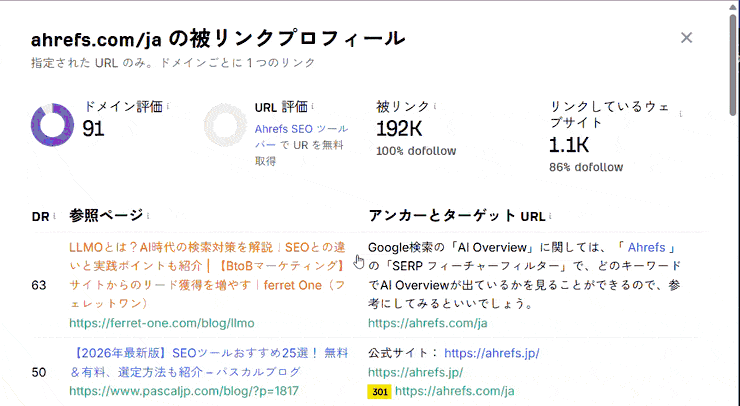Open the pascaljp.com blog URL
Image resolution: width=740 pixels, height=406 pixels.
tap(178, 390)
